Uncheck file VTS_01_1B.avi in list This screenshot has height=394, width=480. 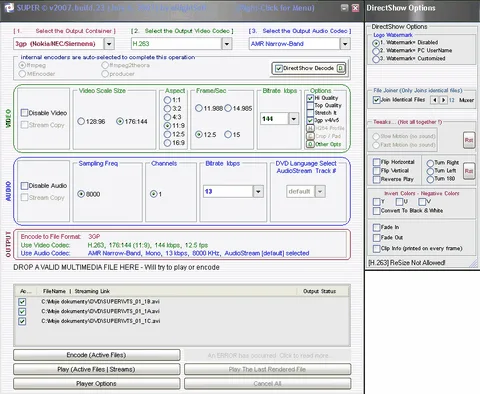22,302
